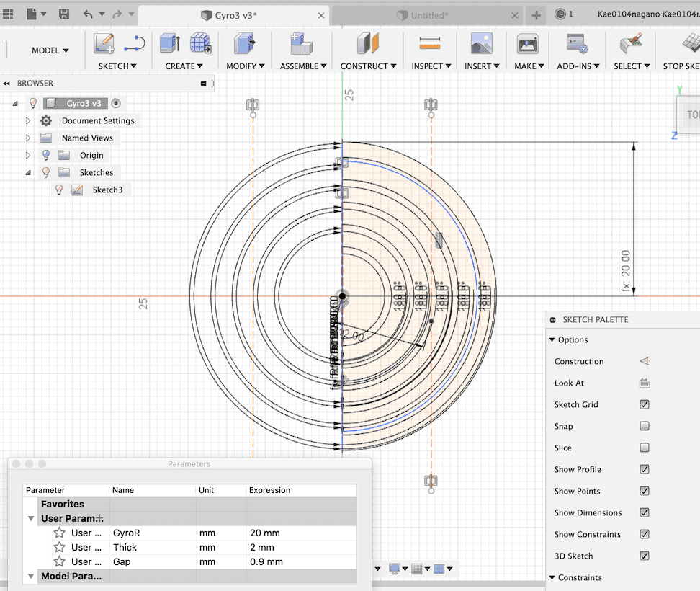This screenshot has height=591, width=700.
Task: Click the Construct plane icon
Action: 367,44
